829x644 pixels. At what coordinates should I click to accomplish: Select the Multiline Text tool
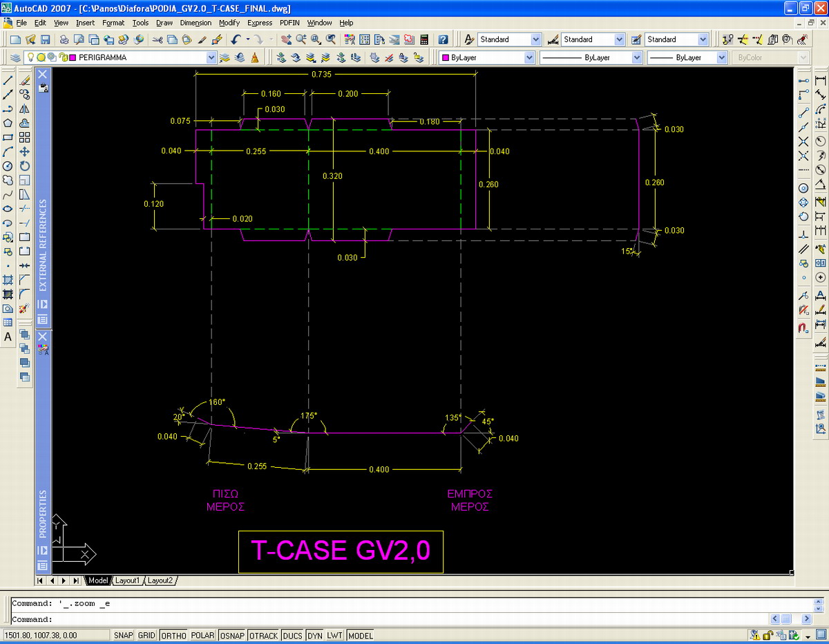[x=8, y=337]
